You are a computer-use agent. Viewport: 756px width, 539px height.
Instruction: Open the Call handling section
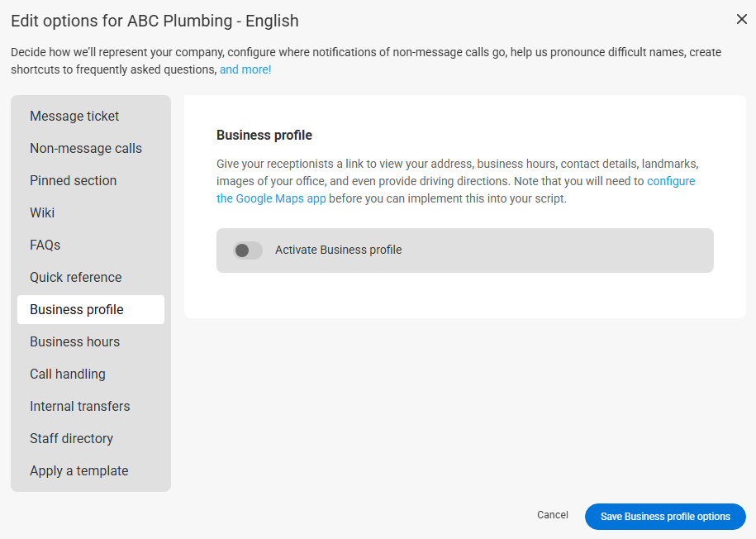pos(68,374)
